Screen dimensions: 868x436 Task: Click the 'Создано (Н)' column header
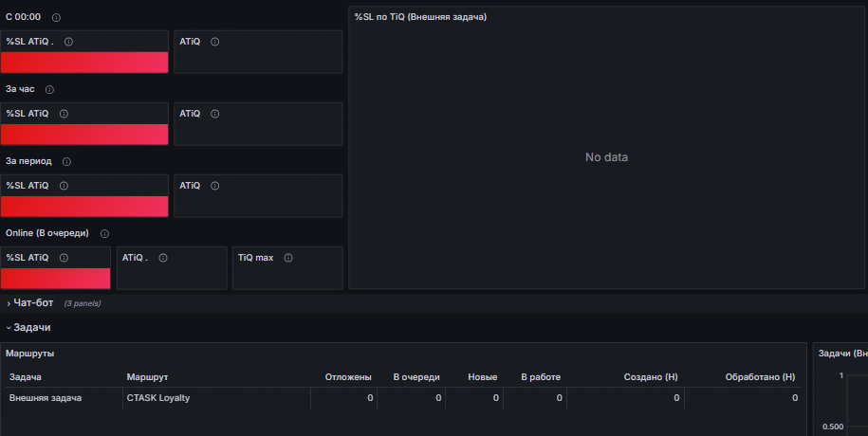(x=651, y=377)
